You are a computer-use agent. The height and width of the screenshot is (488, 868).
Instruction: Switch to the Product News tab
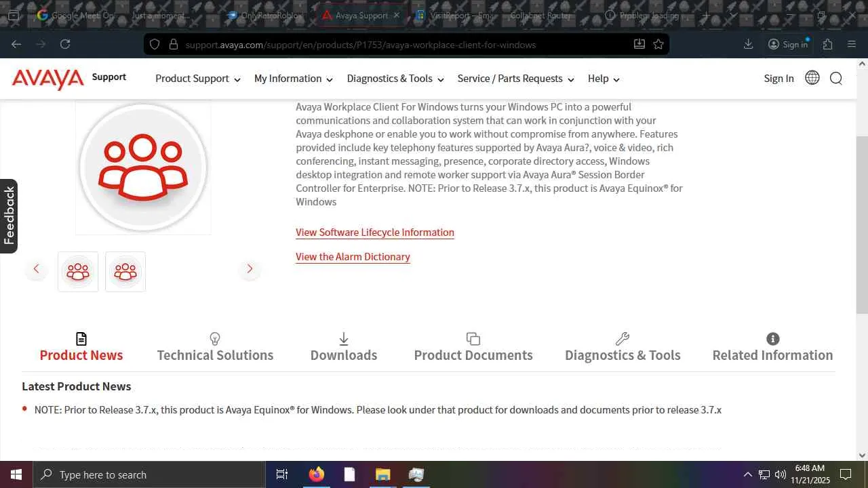pyautogui.click(x=81, y=348)
